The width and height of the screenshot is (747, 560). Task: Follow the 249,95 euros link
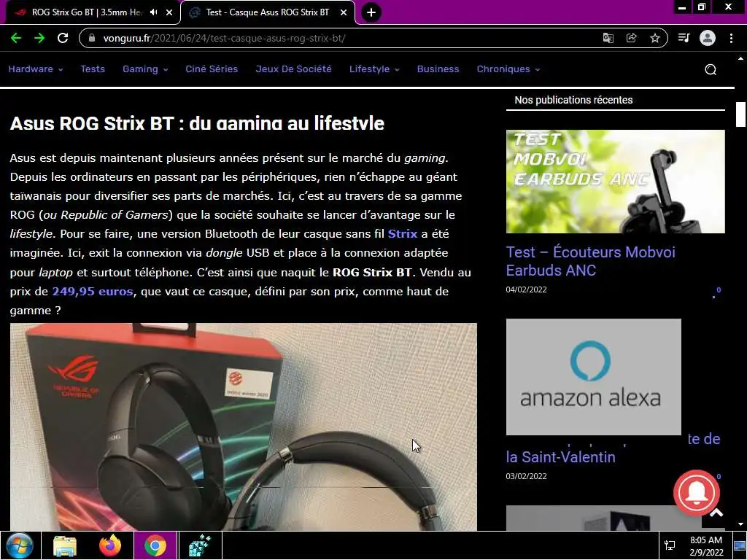[x=93, y=291]
